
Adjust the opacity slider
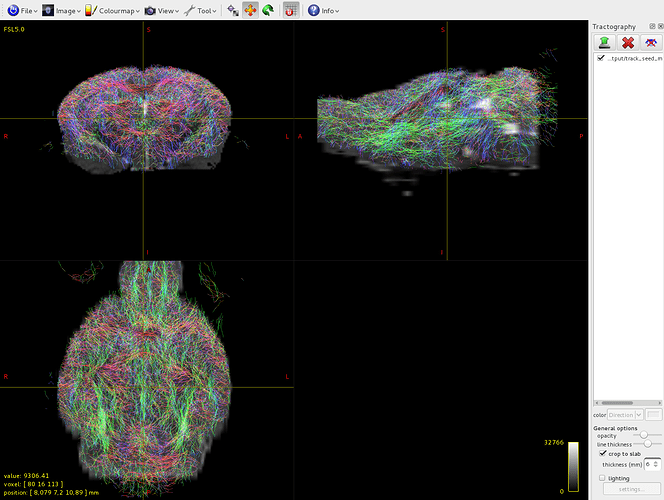(647, 435)
